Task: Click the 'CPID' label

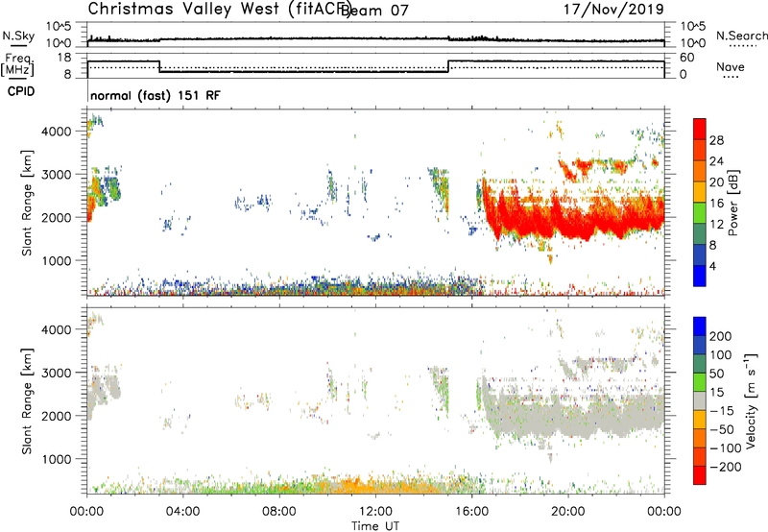Action: tap(21, 91)
